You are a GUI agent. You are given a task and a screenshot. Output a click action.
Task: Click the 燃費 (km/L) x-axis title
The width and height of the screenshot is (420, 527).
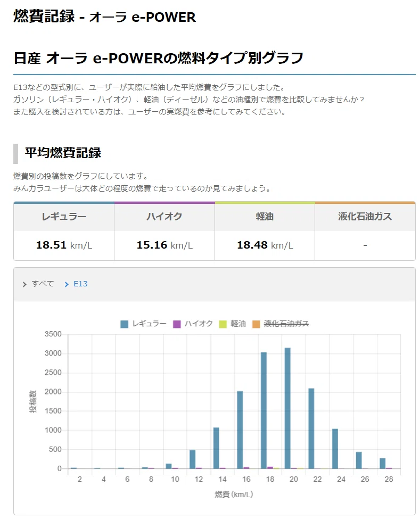[x=234, y=495]
